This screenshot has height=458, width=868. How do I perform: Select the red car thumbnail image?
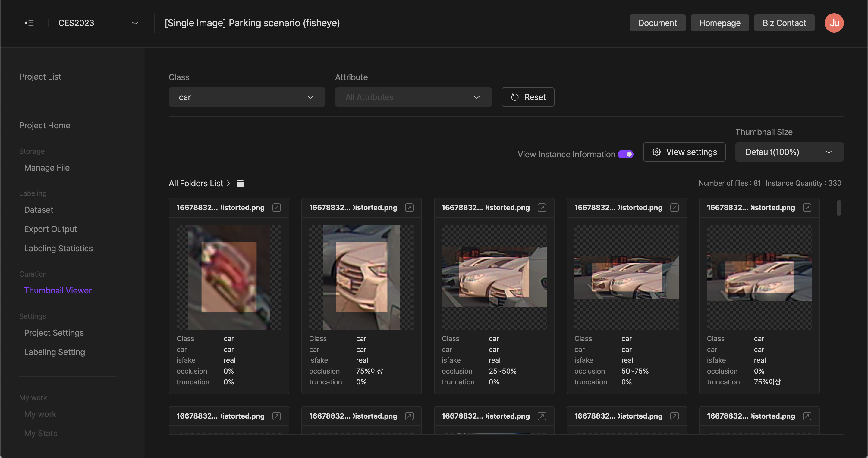[229, 277]
